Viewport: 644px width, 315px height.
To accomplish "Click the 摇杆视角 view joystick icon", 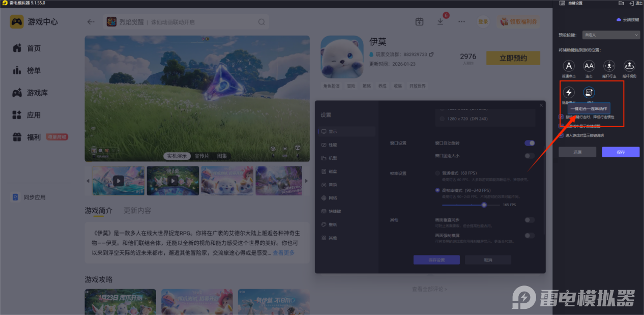I will click(629, 66).
